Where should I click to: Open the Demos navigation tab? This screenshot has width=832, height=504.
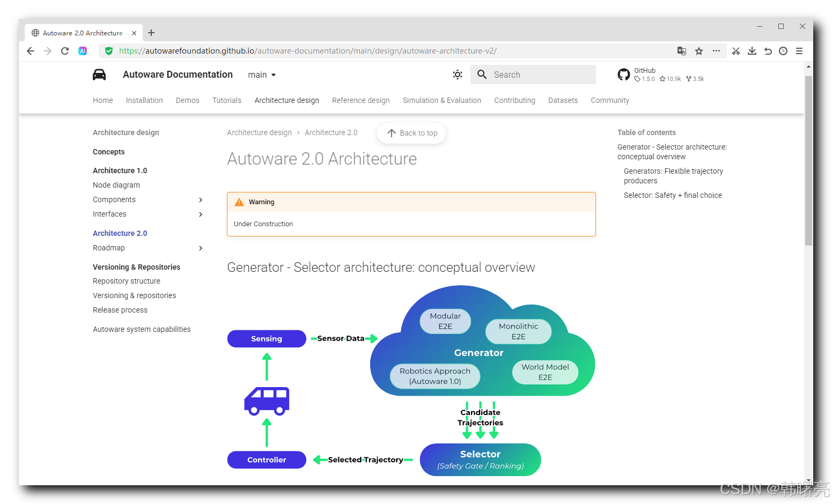click(x=188, y=100)
